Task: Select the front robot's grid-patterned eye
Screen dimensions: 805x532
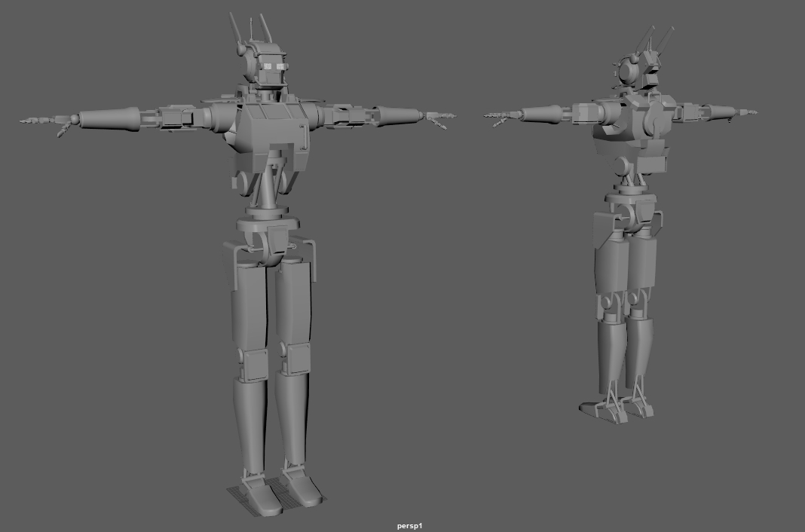Action: 267,67
